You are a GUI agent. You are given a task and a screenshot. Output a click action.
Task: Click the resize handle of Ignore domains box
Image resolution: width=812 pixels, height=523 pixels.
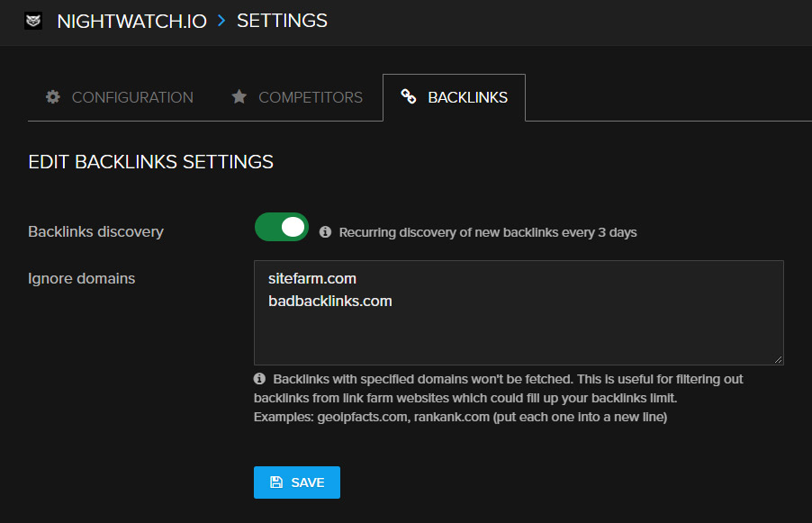click(x=778, y=358)
